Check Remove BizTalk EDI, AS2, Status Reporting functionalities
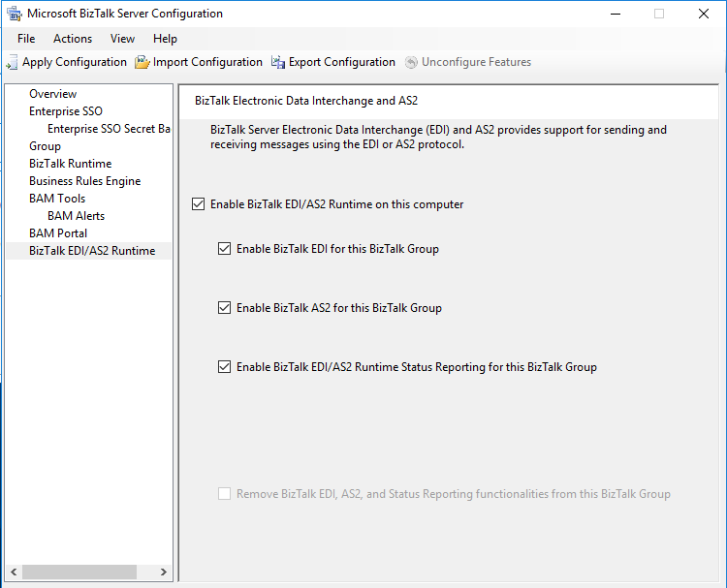 pyautogui.click(x=225, y=494)
